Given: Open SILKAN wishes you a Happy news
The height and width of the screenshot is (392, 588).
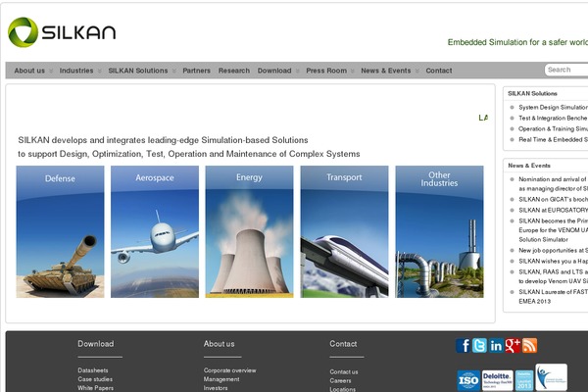Looking at the screenshot, I should pyautogui.click(x=553, y=262).
